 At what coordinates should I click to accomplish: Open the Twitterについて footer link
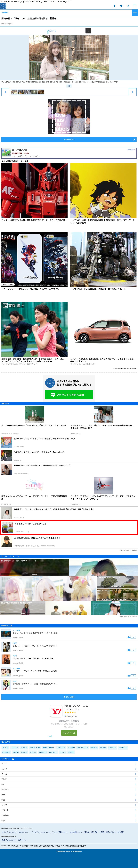24,832
